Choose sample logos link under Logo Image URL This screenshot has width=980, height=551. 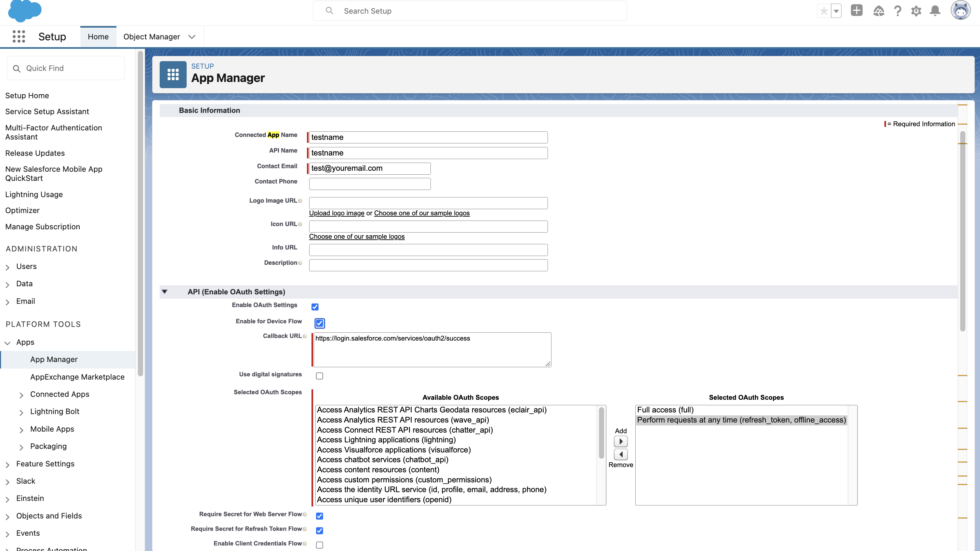click(x=421, y=213)
